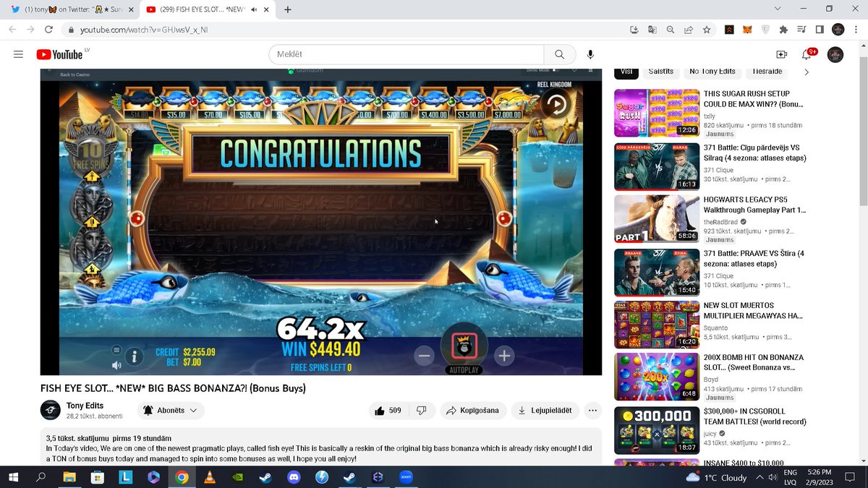Open NEW SLOT MUERTOS MULTIPLIER video title
The width and height of the screenshot is (868, 488).
[x=754, y=310]
